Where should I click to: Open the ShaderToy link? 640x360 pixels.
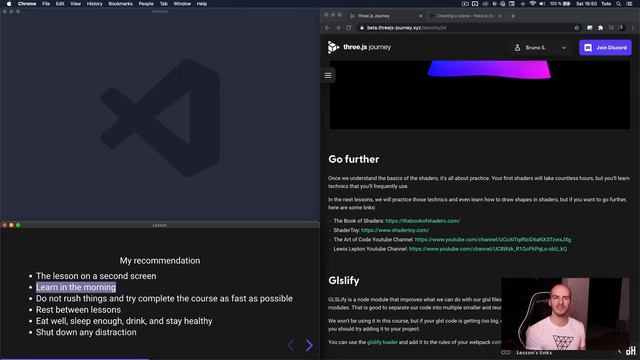coord(395,230)
